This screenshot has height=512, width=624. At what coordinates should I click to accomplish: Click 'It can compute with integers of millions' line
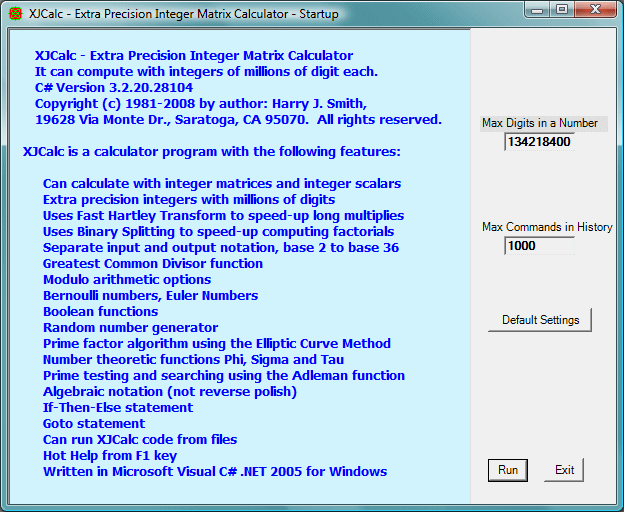[206, 72]
